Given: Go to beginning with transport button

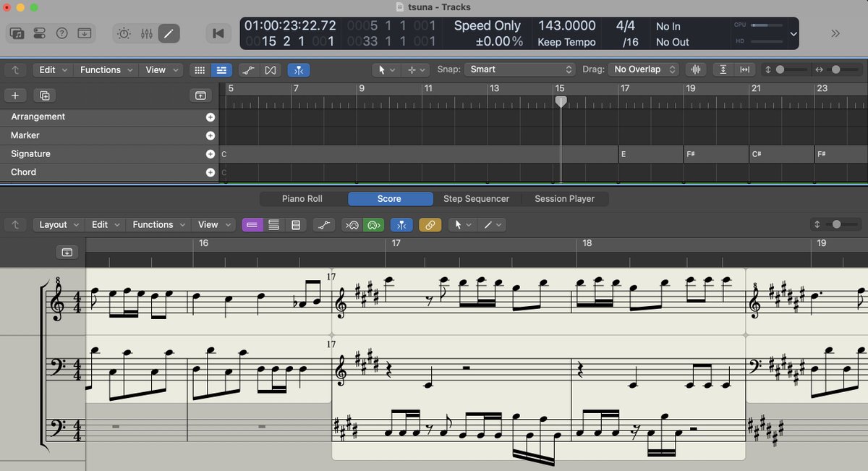Looking at the screenshot, I should (x=217, y=33).
